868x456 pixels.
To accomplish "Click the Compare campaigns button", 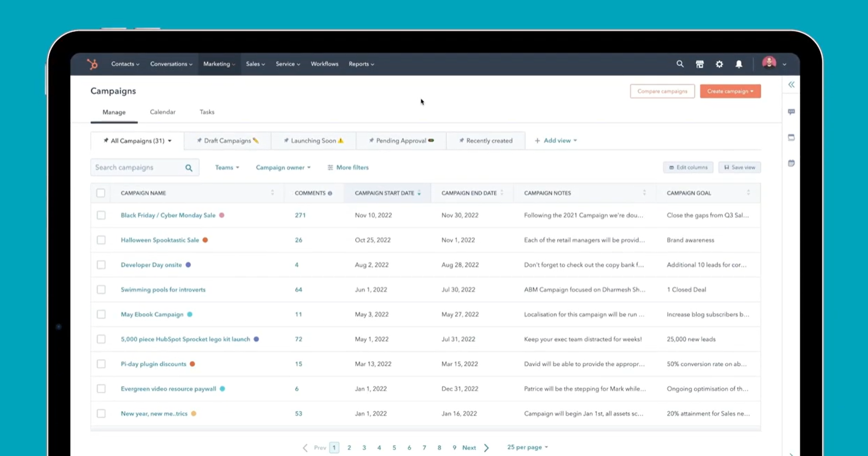I will pyautogui.click(x=662, y=91).
